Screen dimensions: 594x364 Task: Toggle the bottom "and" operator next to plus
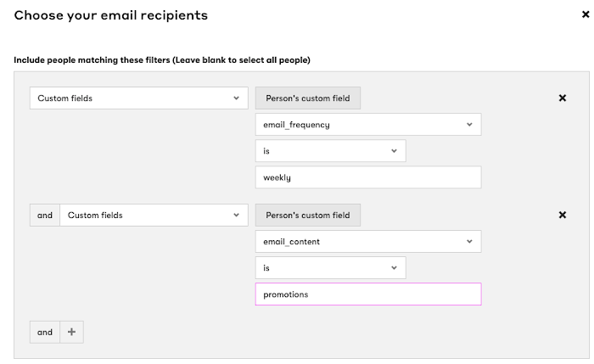pos(45,333)
